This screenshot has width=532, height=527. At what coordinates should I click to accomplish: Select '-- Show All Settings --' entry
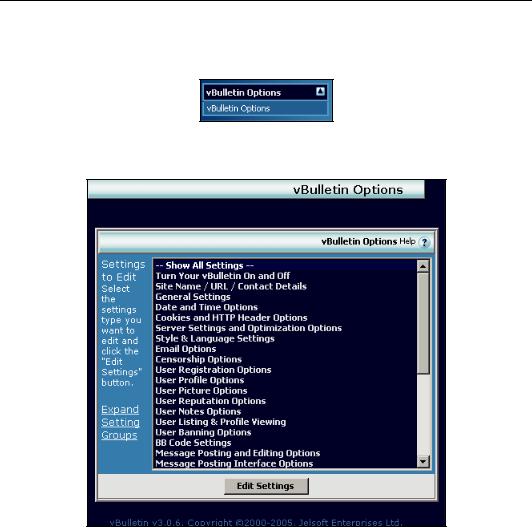tap(285, 265)
